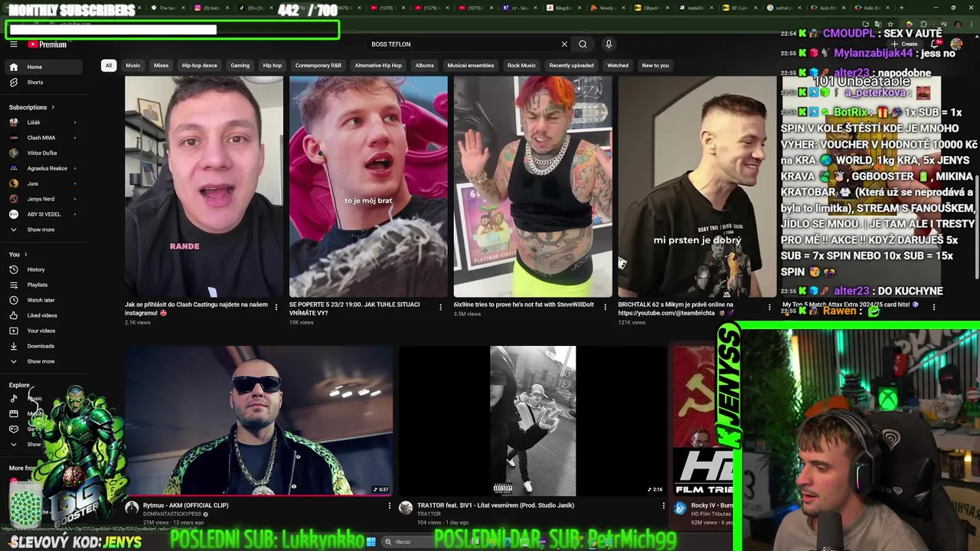This screenshot has width=980, height=551.
Task: Open Rytmus - AKM (OFFICIAL CLIP) title
Action: coord(186,505)
